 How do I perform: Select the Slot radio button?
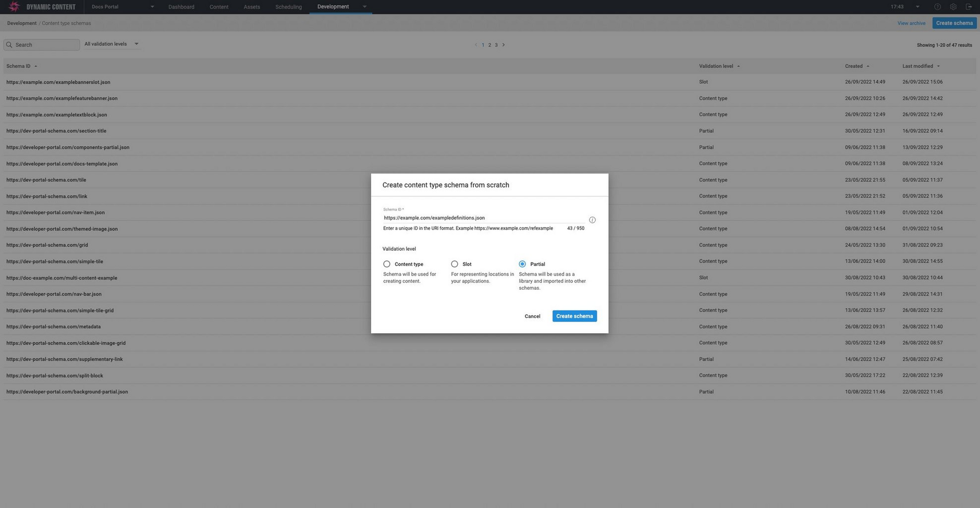[455, 264]
